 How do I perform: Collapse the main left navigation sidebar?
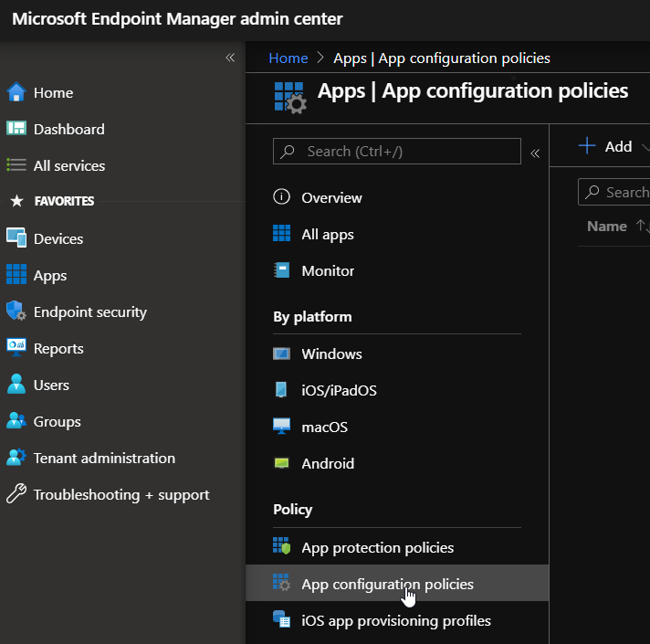click(x=230, y=58)
